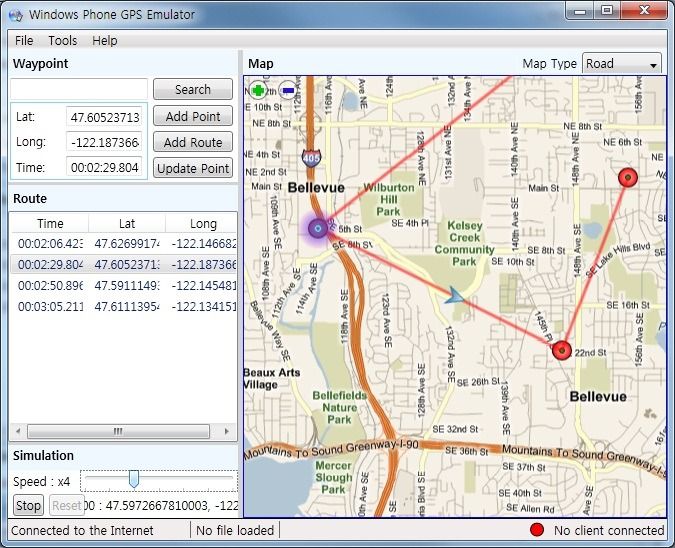Click the Lat column header
Viewport: 675px width, 548px height.
click(x=127, y=223)
